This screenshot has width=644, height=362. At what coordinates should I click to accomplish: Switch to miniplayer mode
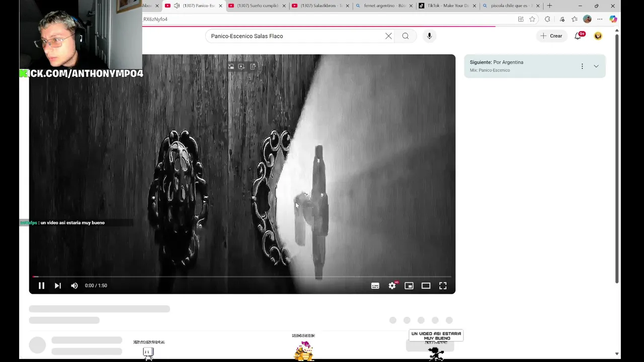[x=409, y=286]
